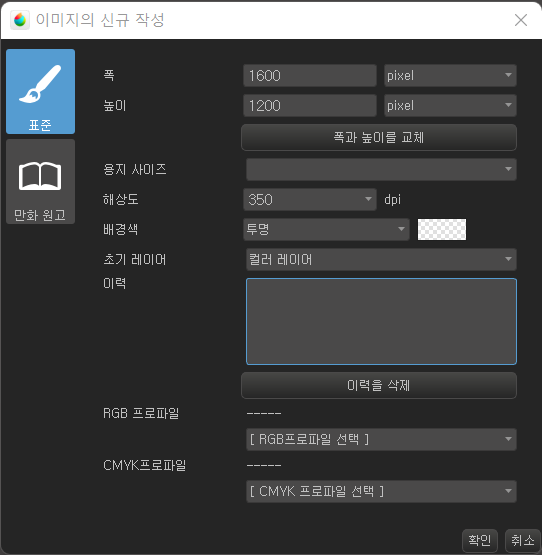
Task: Click the transparent background color swatch
Action: (442, 229)
